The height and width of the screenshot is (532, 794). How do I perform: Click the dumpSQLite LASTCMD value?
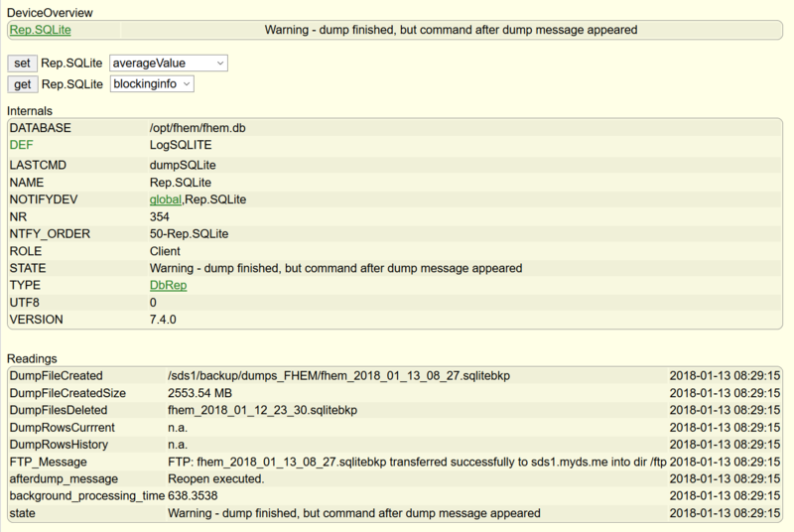point(183,165)
